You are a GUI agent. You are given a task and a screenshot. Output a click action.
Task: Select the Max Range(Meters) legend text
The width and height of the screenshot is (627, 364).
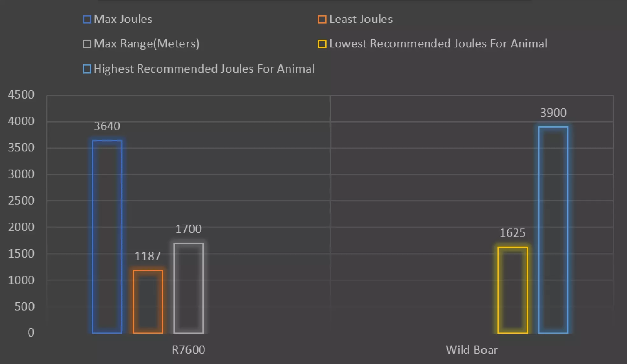click(x=146, y=44)
